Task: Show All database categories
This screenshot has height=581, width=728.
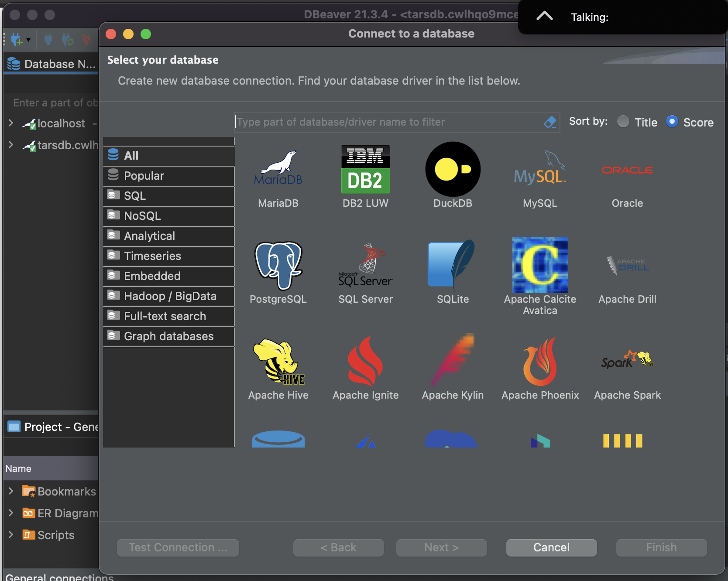Action: [169, 156]
